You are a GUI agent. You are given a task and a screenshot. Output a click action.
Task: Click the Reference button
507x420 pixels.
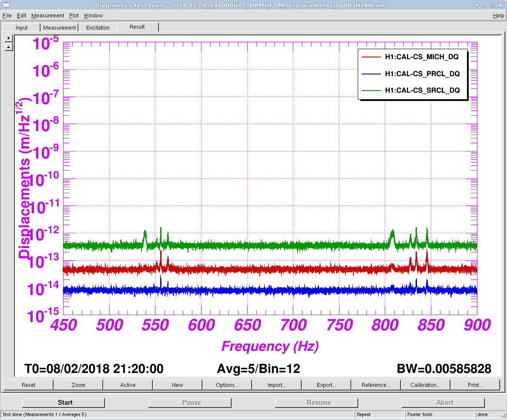[376, 385]
